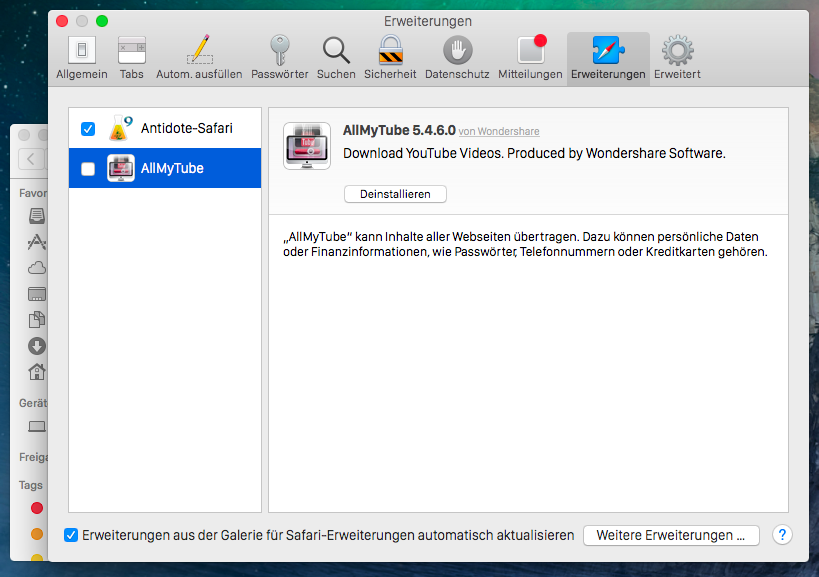819x577 pixels.
Task: Open the Datenschutz hand icon pane
Action: [457, 57]
